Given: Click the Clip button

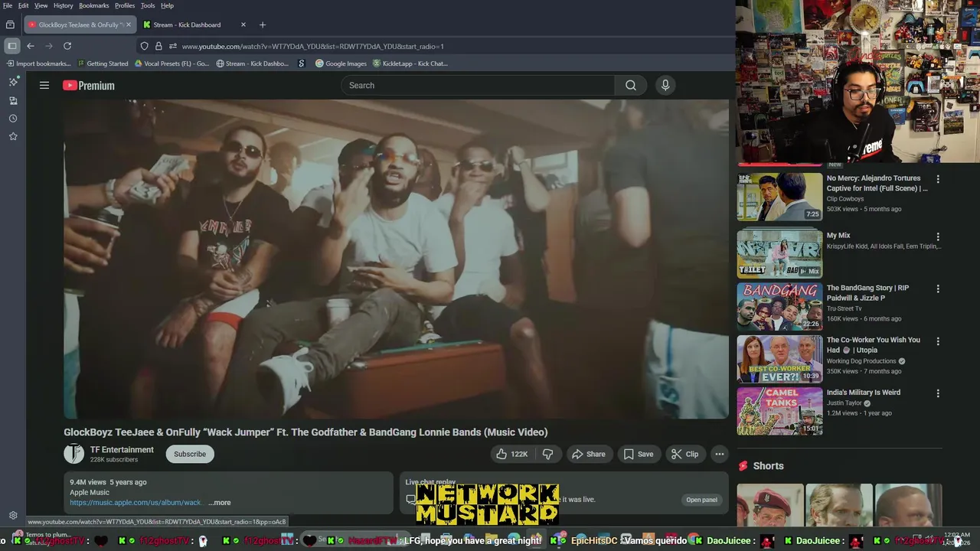Looking at the screenshot, I should pyautogui.click(x=685, y=454).
